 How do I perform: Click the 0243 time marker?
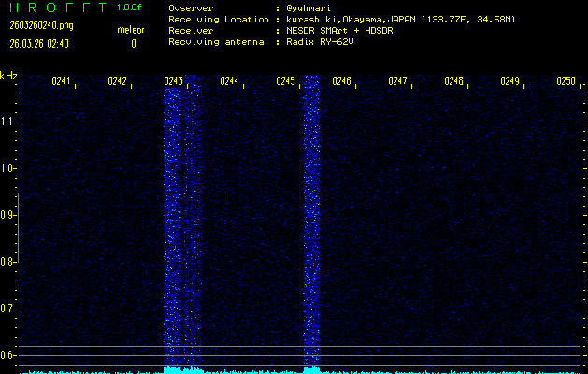coord(173,81)
